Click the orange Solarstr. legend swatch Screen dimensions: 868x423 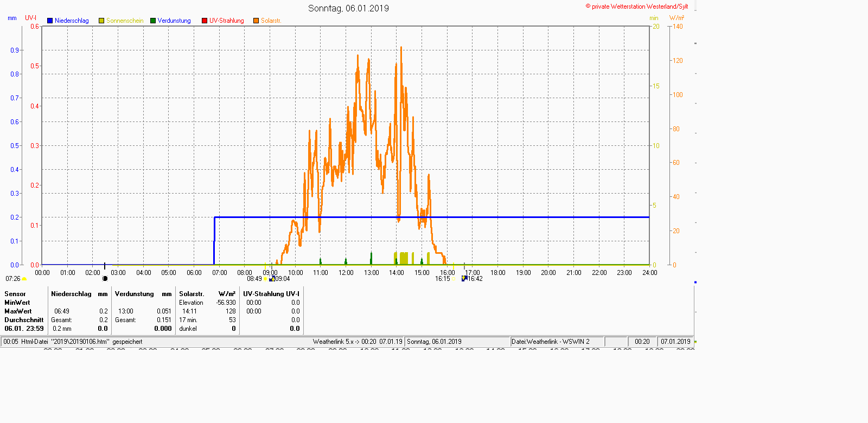(256, 21)
